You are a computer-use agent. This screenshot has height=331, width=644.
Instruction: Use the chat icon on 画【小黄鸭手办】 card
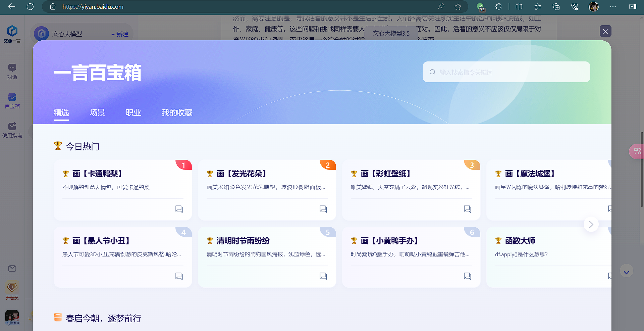coord(468,276)
